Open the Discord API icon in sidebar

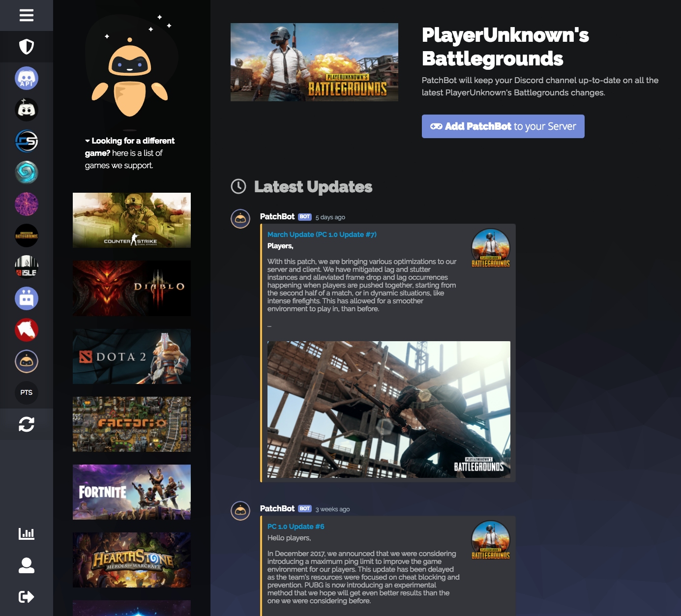pos(27,78)
